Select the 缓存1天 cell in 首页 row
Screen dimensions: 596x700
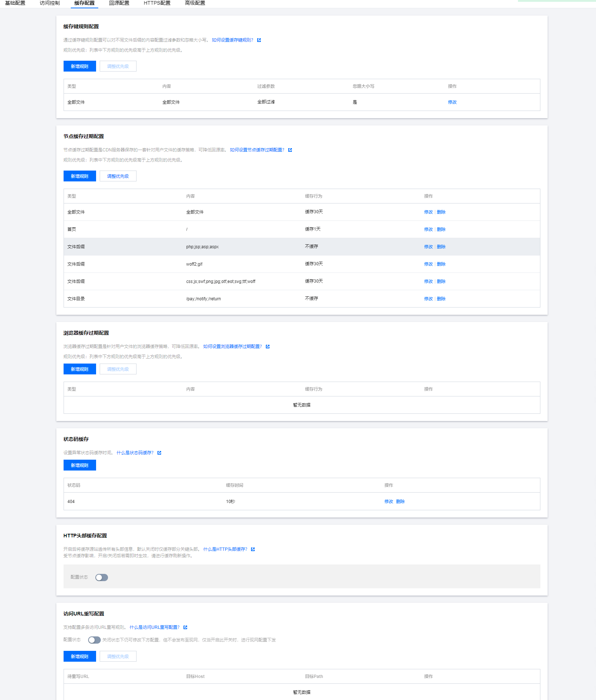tap(313, 229)
